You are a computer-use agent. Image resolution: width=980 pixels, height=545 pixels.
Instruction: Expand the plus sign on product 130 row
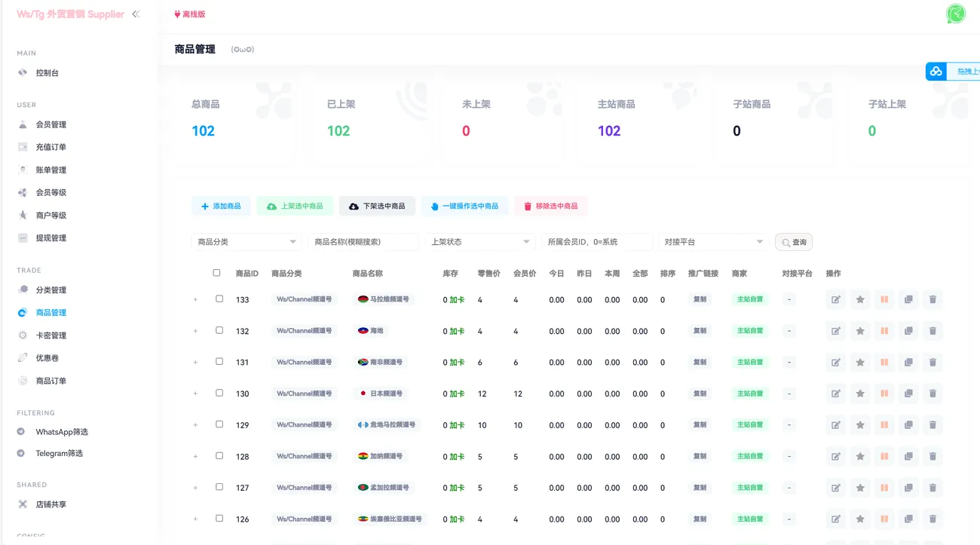(195, 393)
